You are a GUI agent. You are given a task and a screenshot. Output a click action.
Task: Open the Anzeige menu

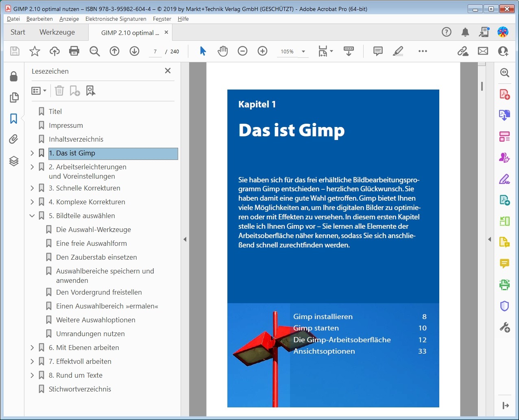coord(69,19)
